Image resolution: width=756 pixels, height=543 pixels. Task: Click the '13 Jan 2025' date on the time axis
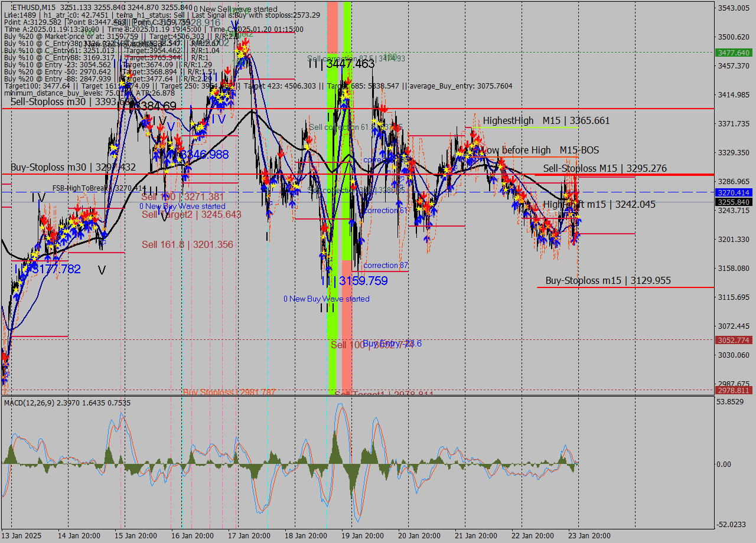21,536
